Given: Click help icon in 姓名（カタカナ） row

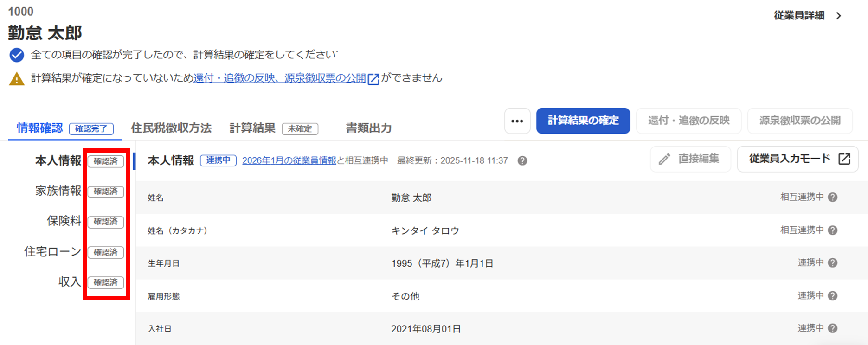Looking at the screenshot, I should coord(833,230).
